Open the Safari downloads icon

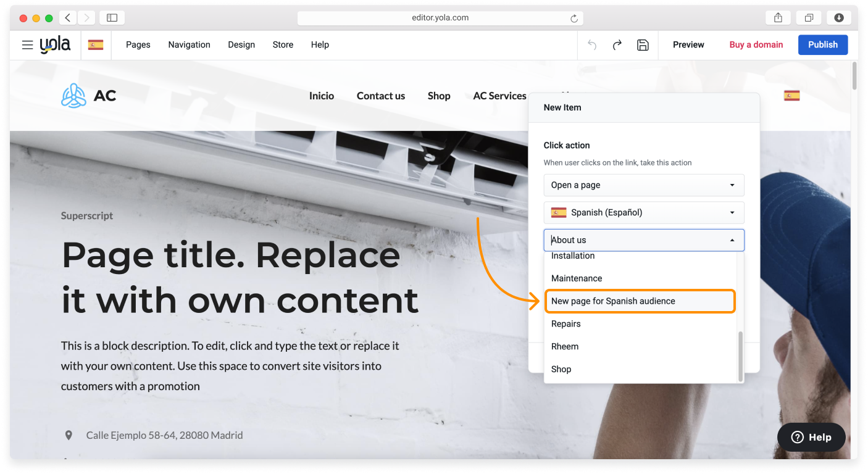click(839, 18)
